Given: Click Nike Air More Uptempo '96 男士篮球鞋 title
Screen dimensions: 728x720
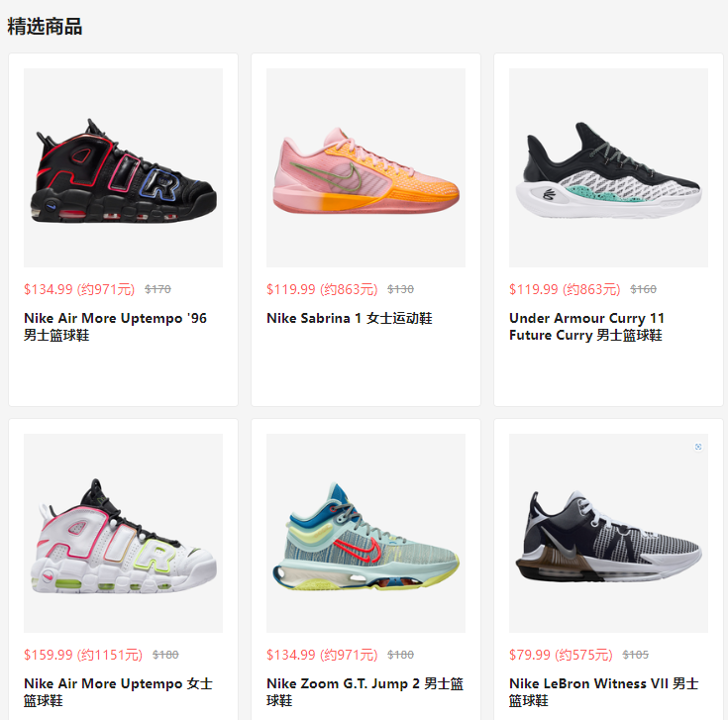Looking at the screenshot, I should tap(115, 327).
